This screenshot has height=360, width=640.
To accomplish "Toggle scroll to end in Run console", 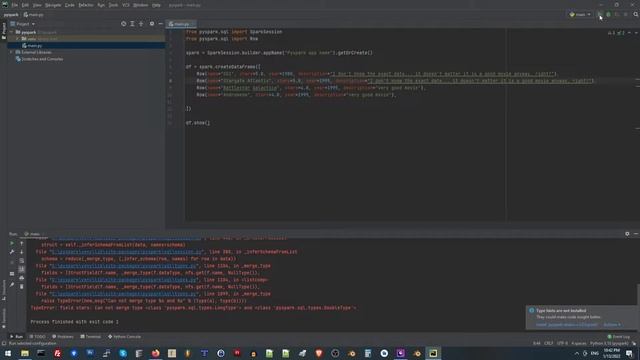I will click(22, 269).
